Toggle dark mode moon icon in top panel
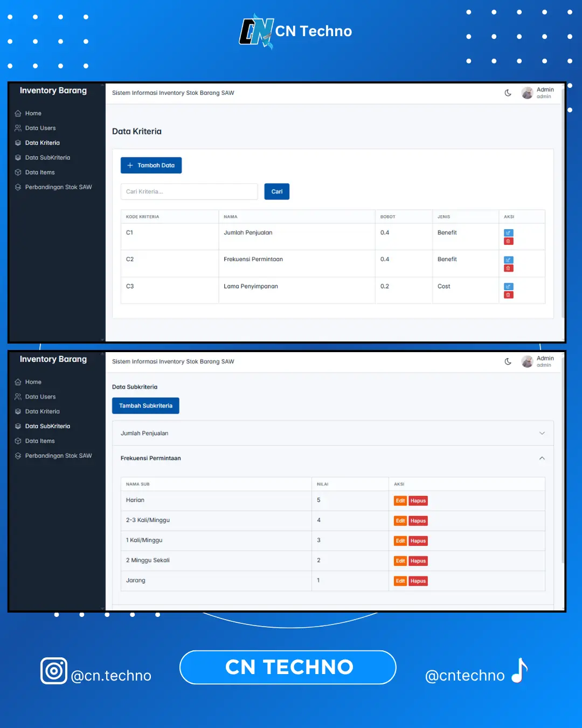The image size is (582, 728). point(508,93)
